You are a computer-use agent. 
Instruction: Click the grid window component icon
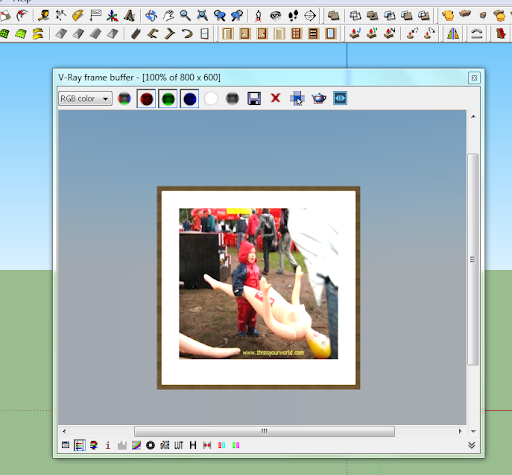[x=296, y=34]
